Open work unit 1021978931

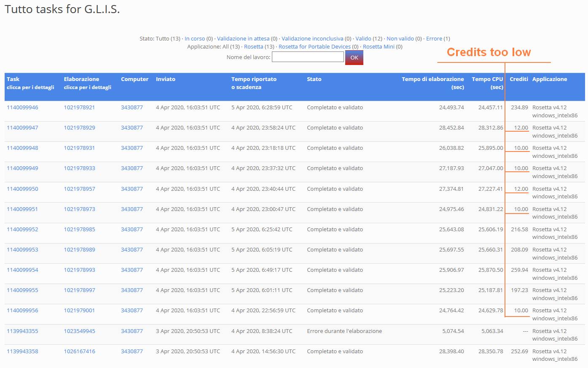pos(79,148)
